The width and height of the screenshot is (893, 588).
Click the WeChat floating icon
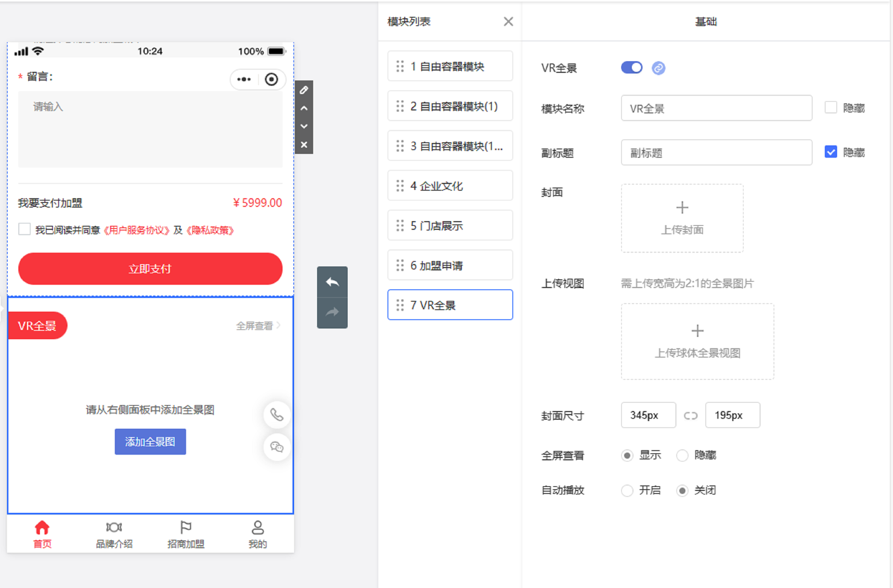[277, 447]
